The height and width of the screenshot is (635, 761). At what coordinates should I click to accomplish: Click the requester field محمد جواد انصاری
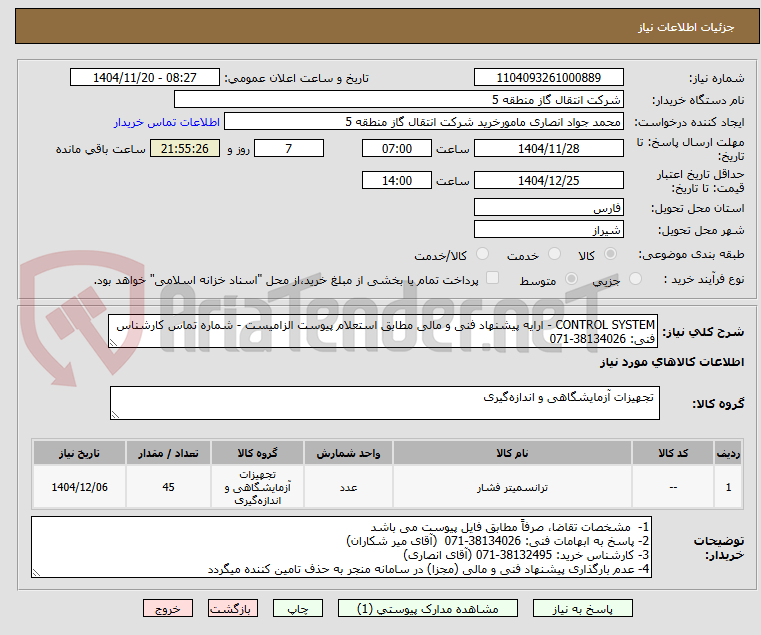(x=424, y=121)
